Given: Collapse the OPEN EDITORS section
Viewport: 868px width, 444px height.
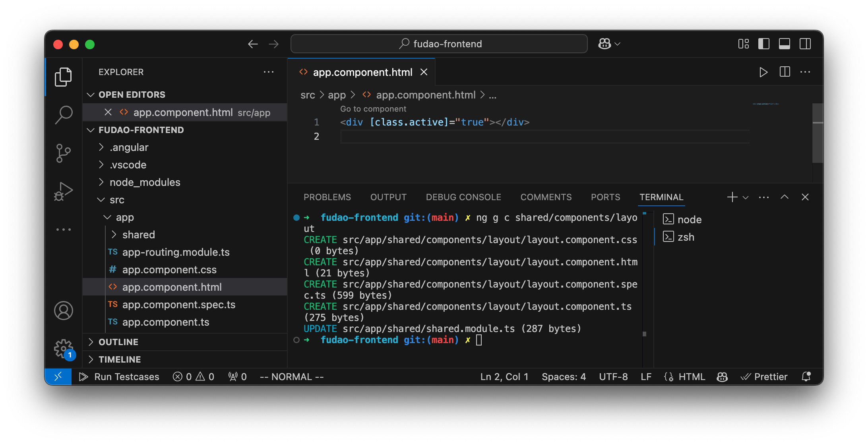Looking at the screenshot, I should click(x=91, y=95).
